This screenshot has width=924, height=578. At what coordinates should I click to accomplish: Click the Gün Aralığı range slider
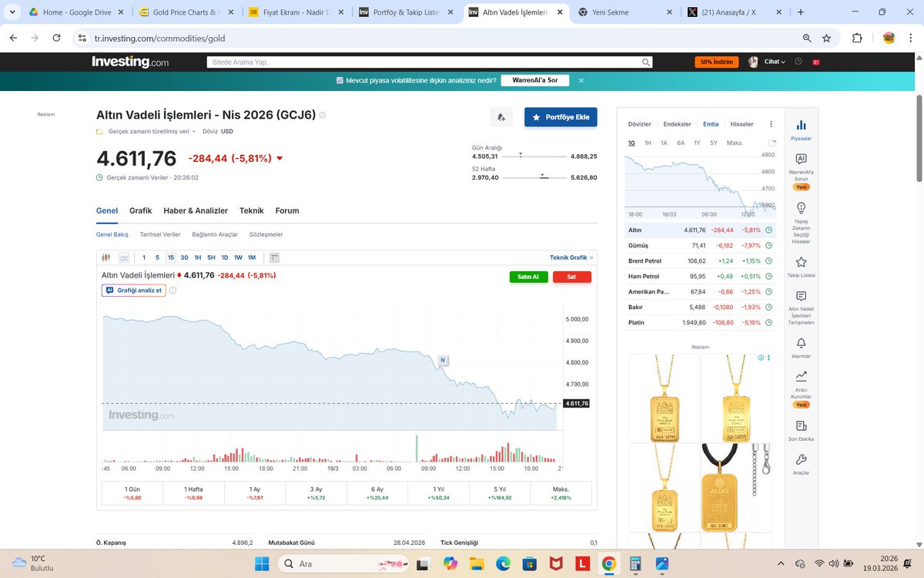(x=534, y=156)
